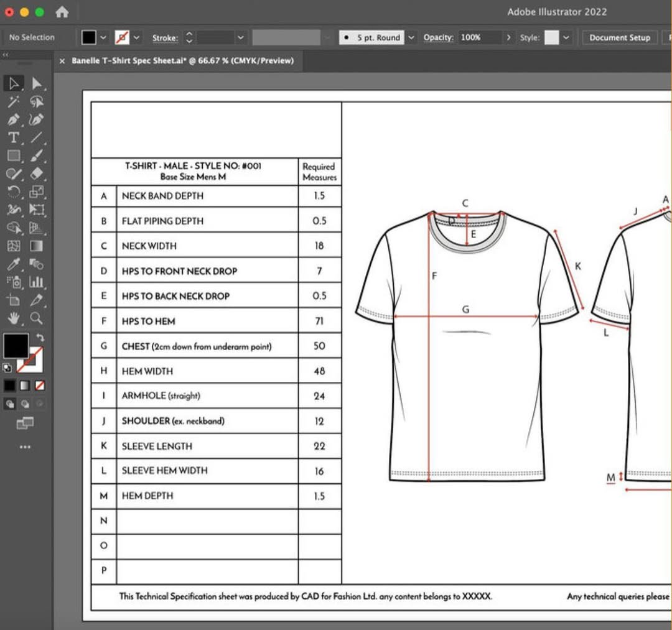Screen dimensions: 672x630
Task: Select the Direct Selection tool
Action: click(x=36, y=83)
